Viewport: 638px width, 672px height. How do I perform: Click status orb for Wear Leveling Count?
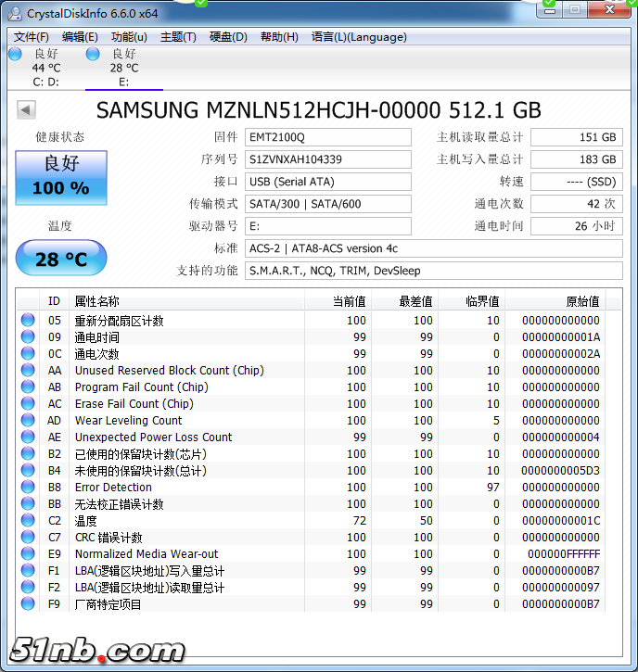[28, 421]
